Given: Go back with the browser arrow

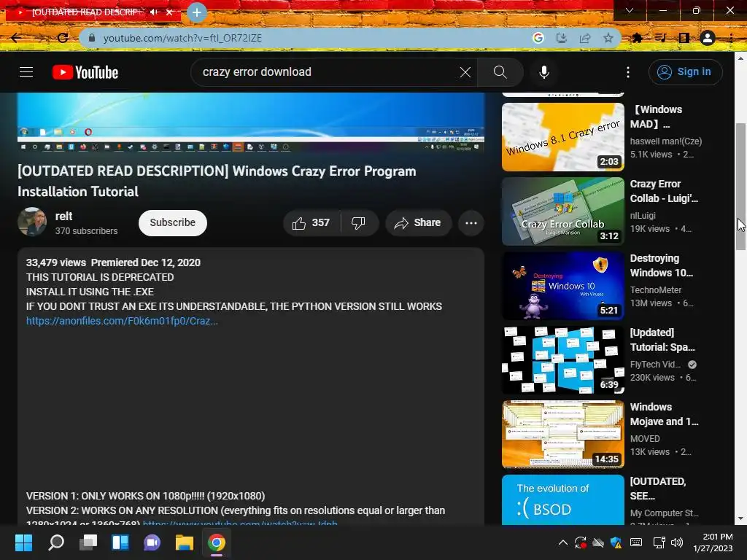Looking at the screenshot, I should [x=16, y=38].
